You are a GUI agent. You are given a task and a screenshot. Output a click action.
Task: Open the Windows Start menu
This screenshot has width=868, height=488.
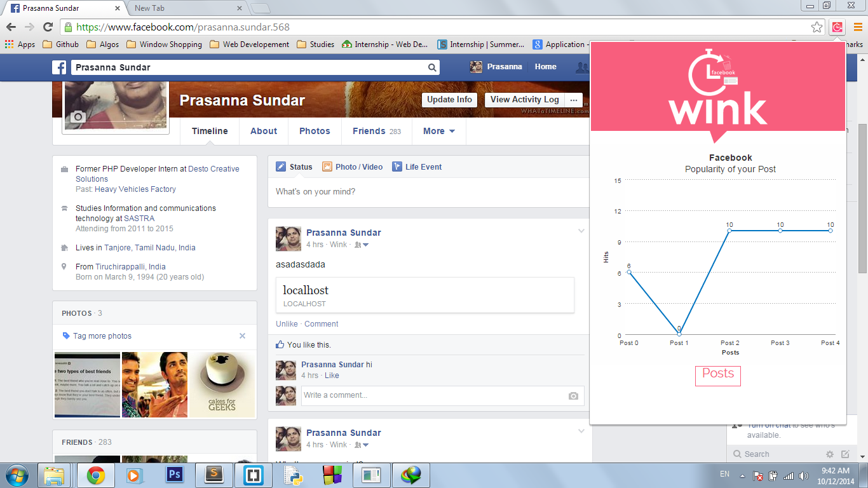[16, 475]
